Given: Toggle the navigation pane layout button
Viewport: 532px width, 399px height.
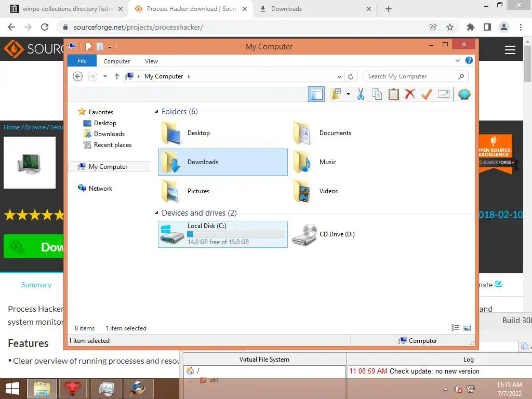Looking at the screenshot, I should [x=316, y=95].
